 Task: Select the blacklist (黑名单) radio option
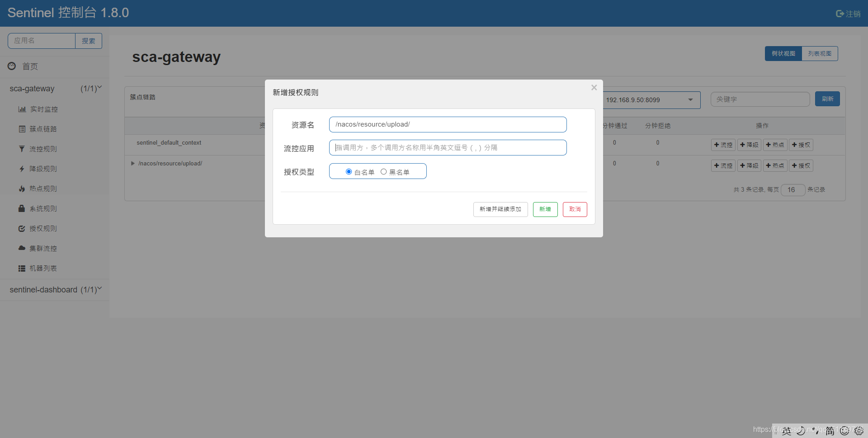383,172
